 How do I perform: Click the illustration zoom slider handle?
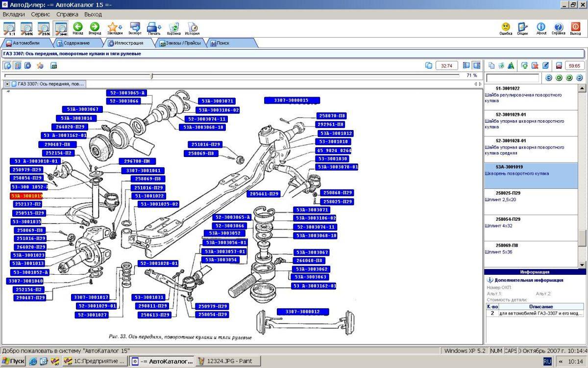tap(152, 76)
